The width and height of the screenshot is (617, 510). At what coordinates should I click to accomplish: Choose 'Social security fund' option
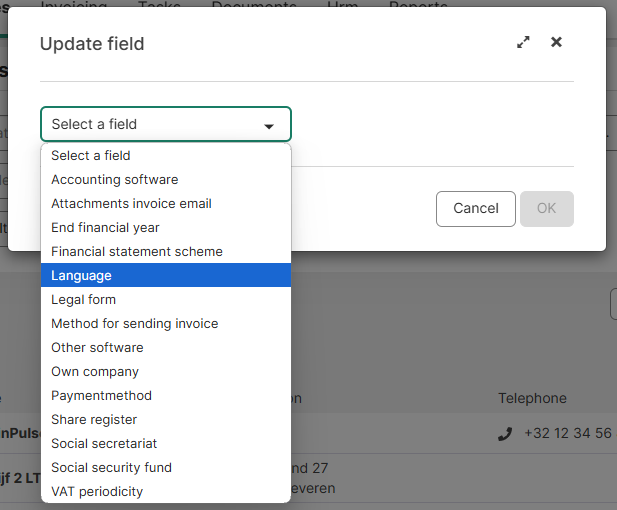pyautogui.click(x=166, y=468)
